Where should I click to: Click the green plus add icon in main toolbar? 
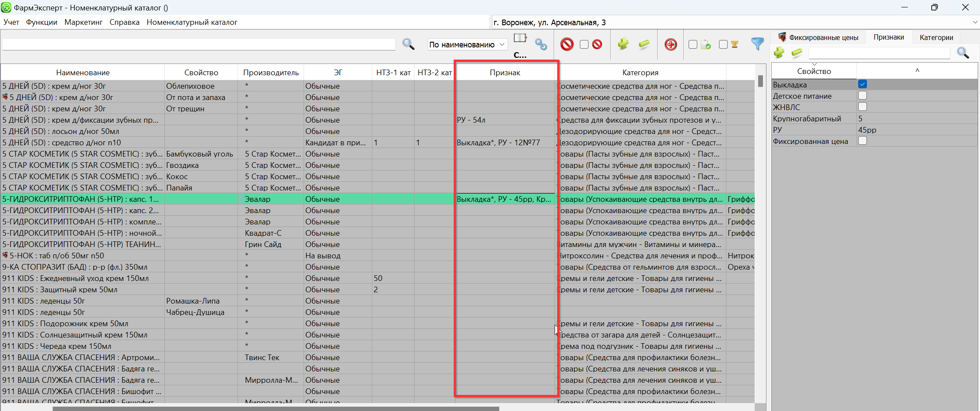[x=623, y=44]
